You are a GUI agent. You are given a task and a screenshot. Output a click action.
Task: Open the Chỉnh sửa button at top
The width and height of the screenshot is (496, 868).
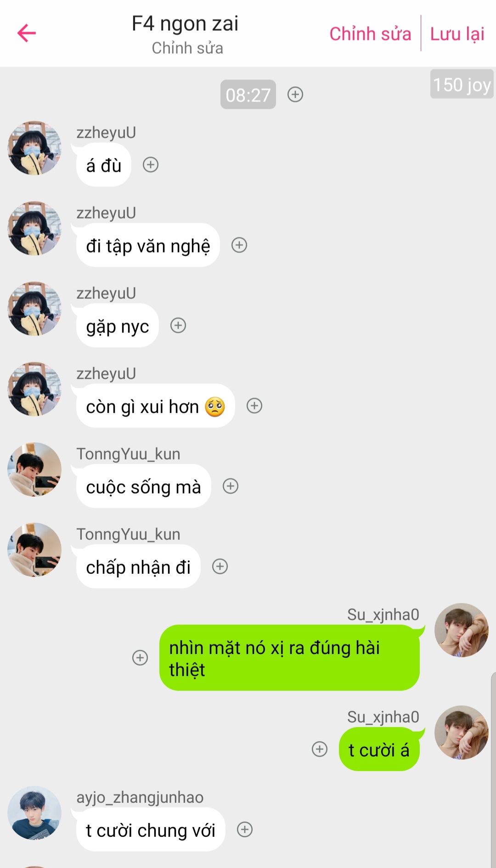370,34
